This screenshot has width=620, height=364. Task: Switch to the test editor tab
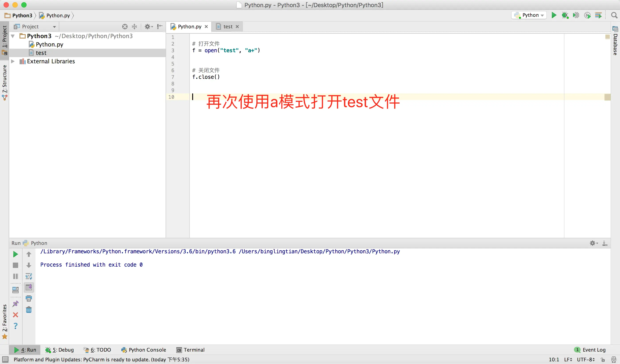pos(228,27)
